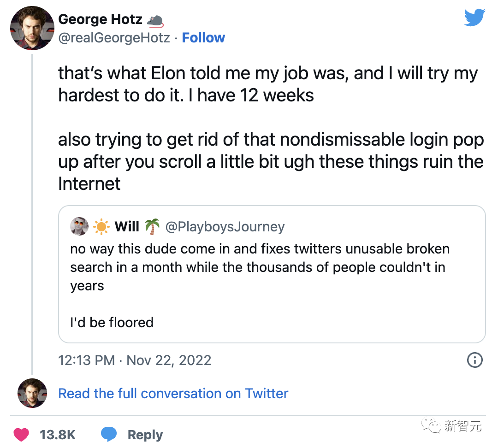Like the tweet with the heart icon

[21, 435]
